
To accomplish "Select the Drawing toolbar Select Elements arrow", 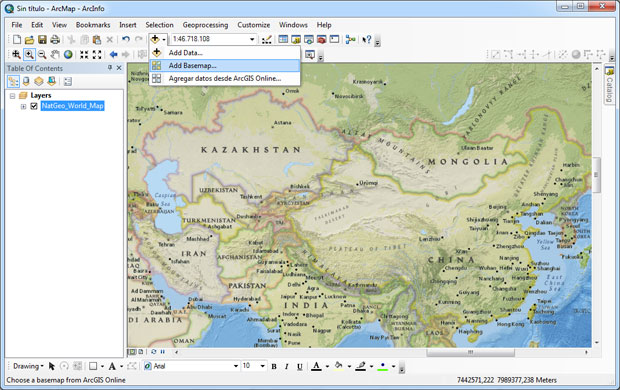I will click(x=51, y=366).
